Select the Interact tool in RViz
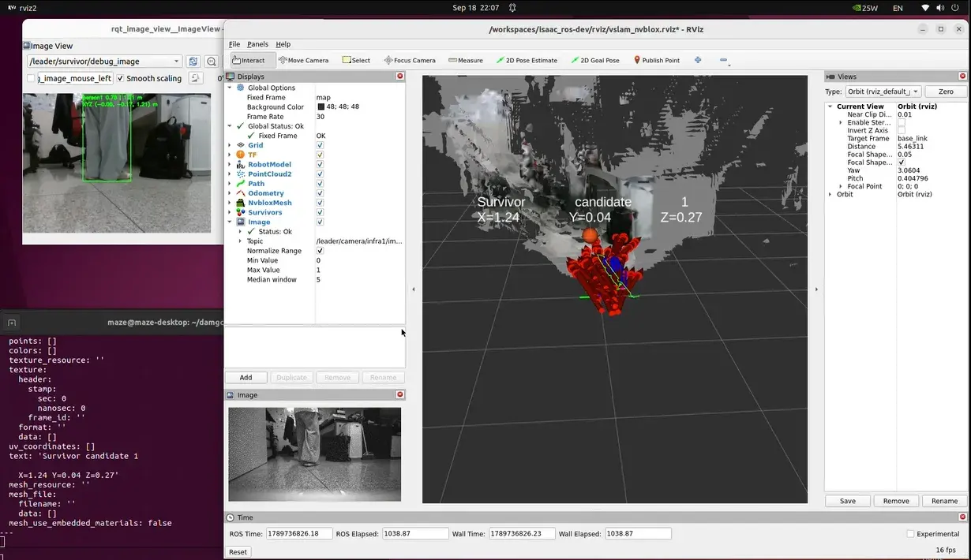Viewport: 971px width, 560px height. tap(253, 60)
